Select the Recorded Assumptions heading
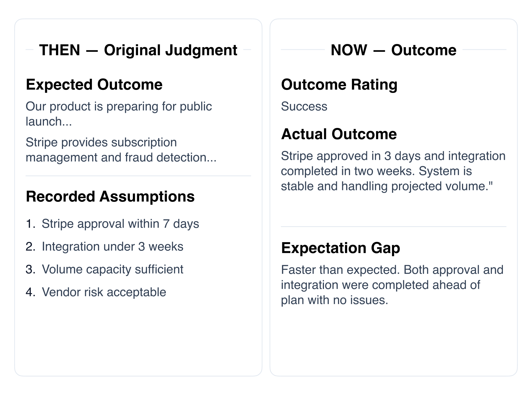Viewport: 532px width, 395px height. tap(110, 196)
